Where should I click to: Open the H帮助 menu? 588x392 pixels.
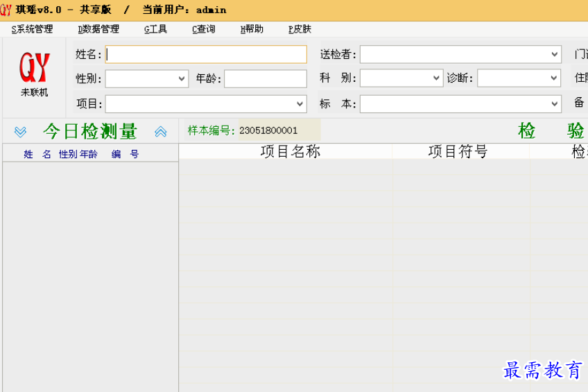point(252,29)
